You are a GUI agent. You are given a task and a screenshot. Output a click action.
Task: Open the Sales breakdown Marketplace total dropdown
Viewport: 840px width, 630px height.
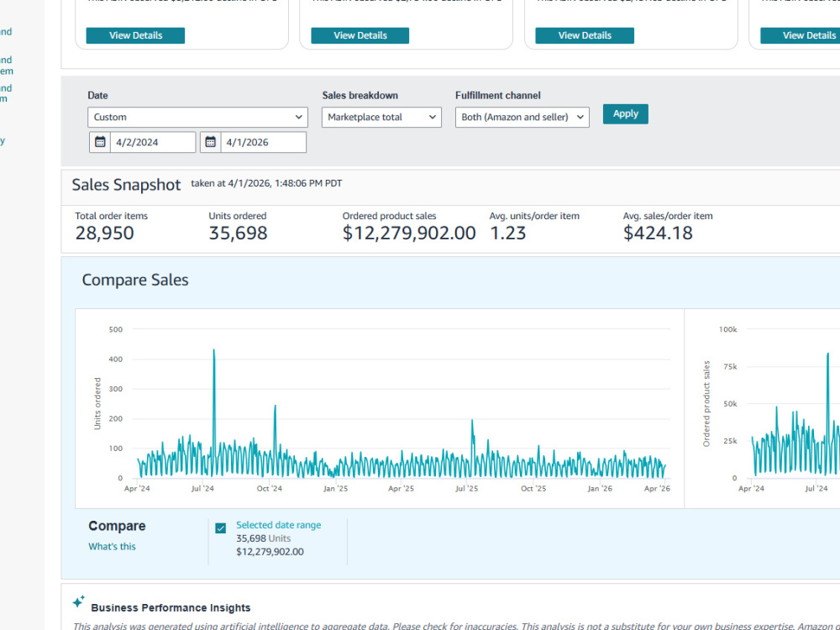click(x=381, y=118)
